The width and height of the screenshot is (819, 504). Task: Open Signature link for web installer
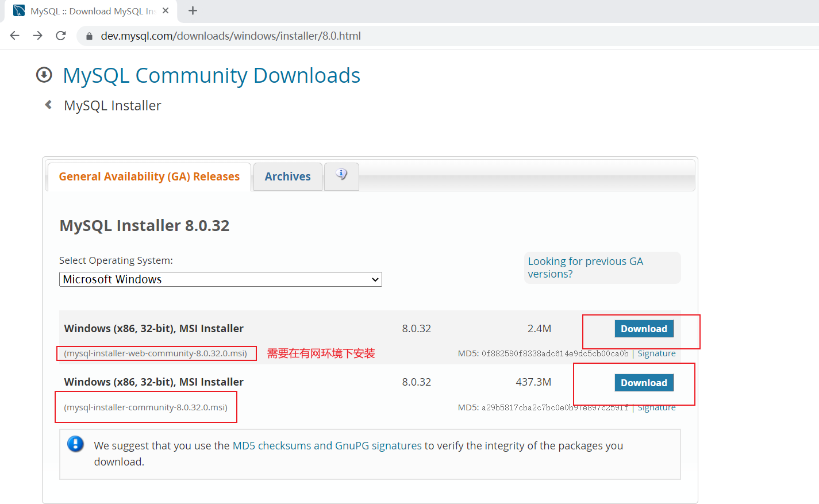656,353
